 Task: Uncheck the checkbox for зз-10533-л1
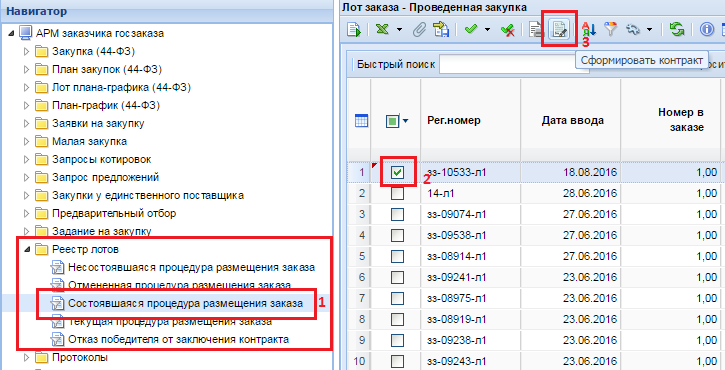[397, 173]
